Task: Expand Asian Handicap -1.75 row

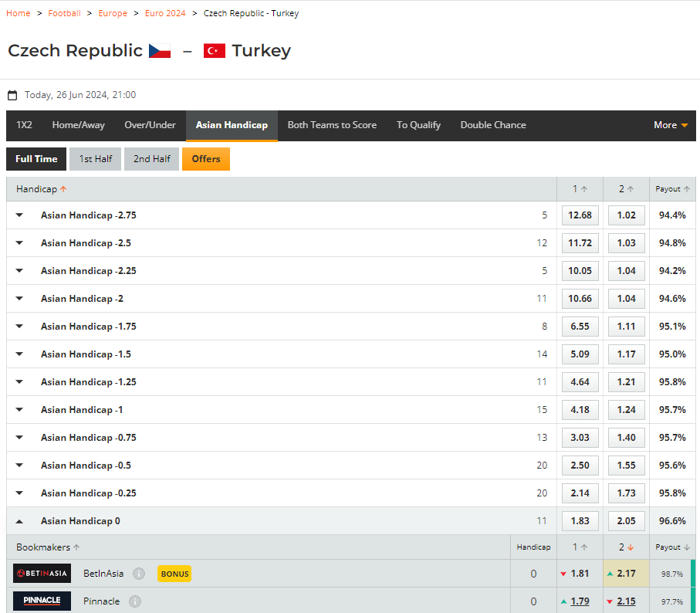Action: [x=19, y=327]
